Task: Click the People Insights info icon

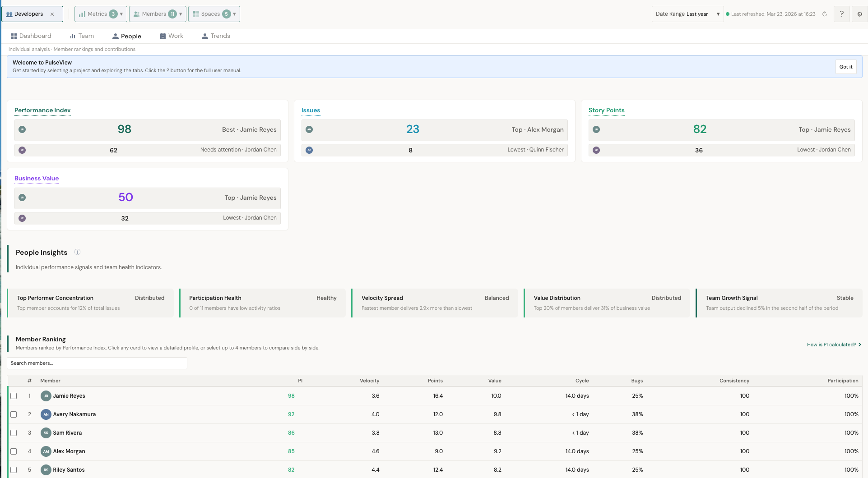Action: [77, 252]
